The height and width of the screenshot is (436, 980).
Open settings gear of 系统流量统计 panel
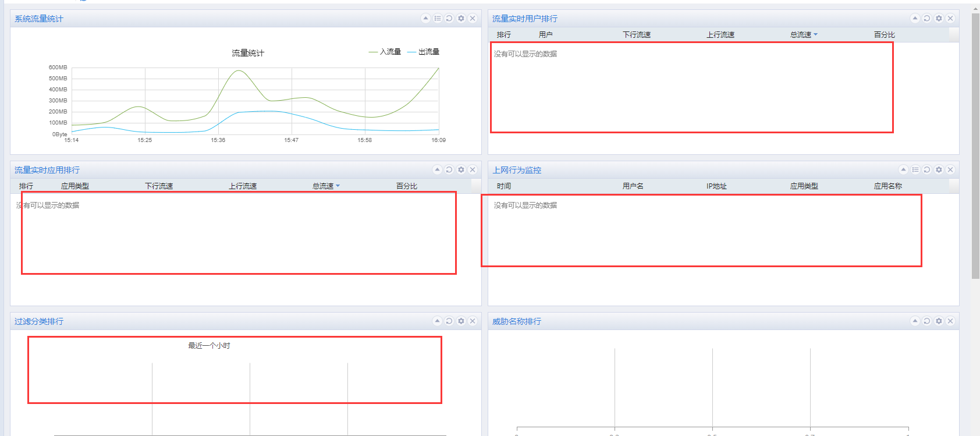click(461, 19)
